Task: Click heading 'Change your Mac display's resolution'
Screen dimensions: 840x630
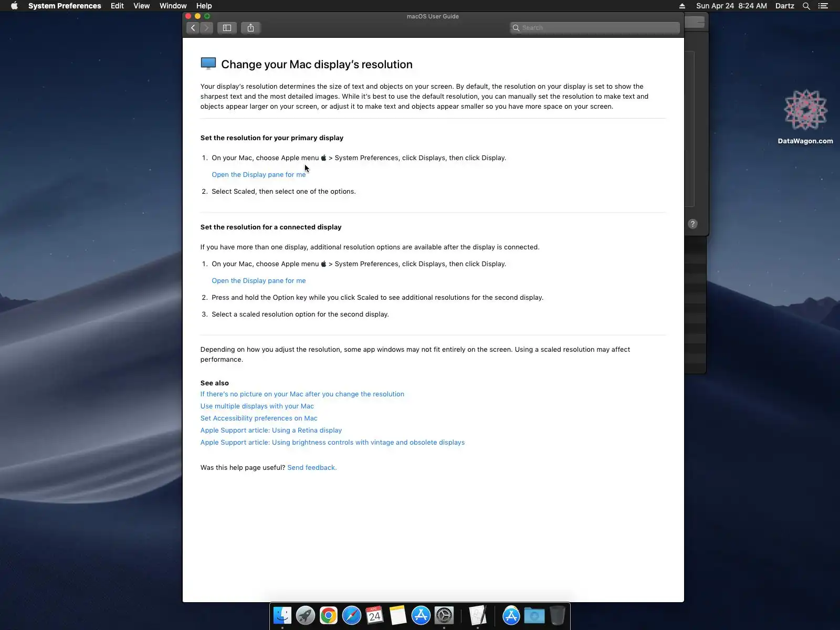Action: [x=317, y=65]
